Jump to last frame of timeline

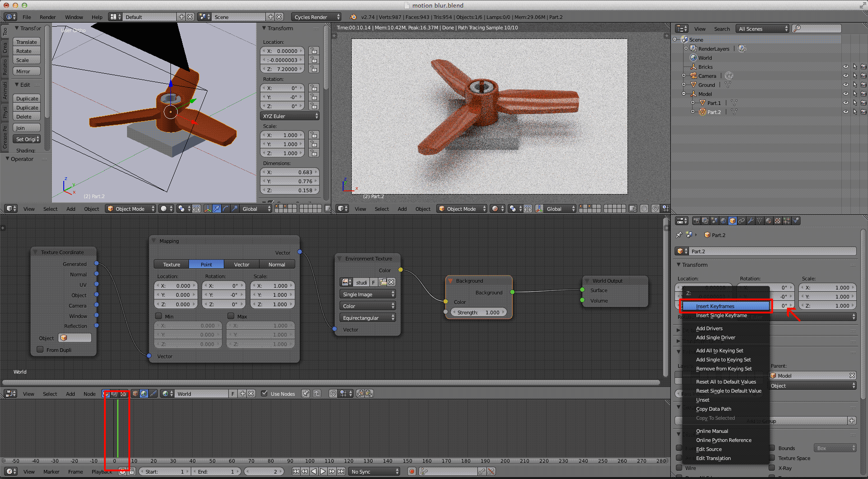coord(341,471)
